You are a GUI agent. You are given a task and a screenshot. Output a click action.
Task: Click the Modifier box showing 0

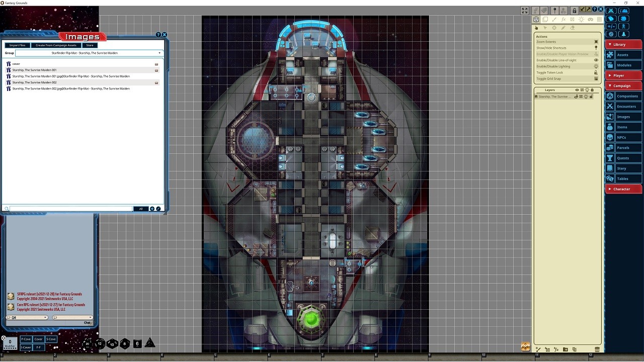tap(10, 343)
